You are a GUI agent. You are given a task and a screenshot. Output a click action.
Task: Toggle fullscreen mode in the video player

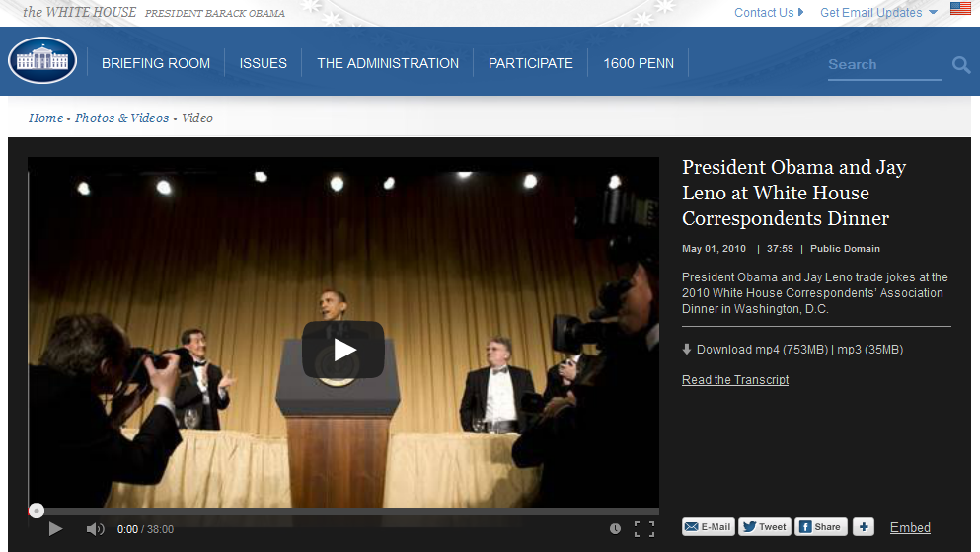click(x=644, y=529)
